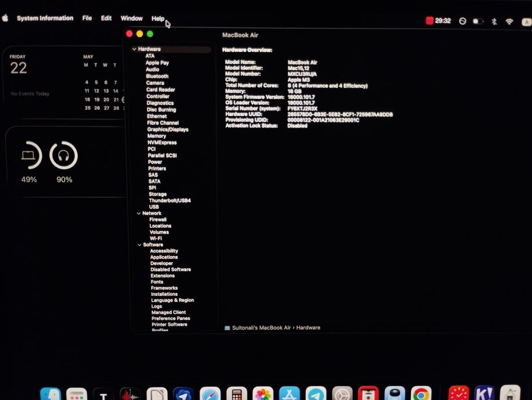532x400 pixels.
Task: Select Controller in the sidebar
Action: (158, 96)
